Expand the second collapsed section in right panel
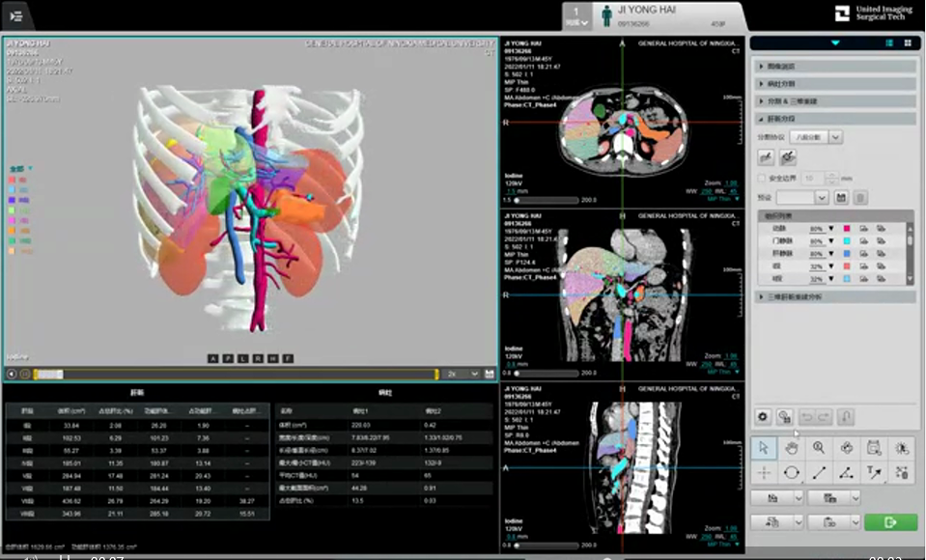Image resolution: width=926 pixels, height=560 pixels. [836, 84]
